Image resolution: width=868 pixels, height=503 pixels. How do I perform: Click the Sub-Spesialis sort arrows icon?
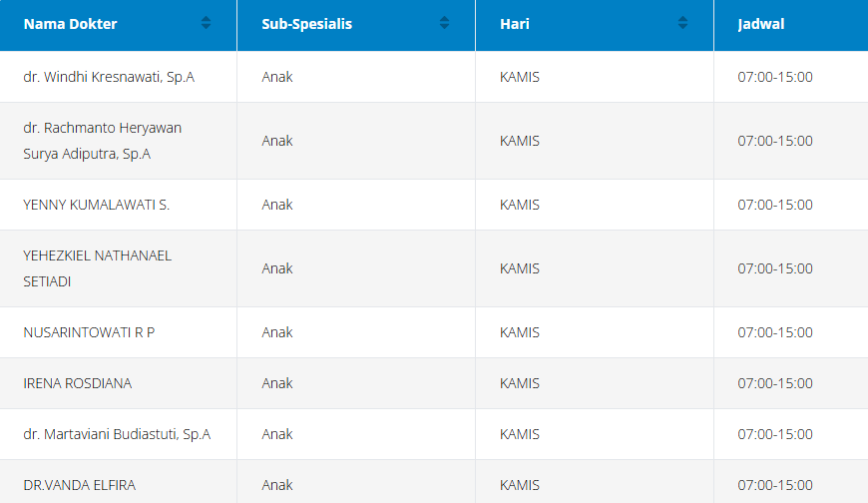pos(444,23)
